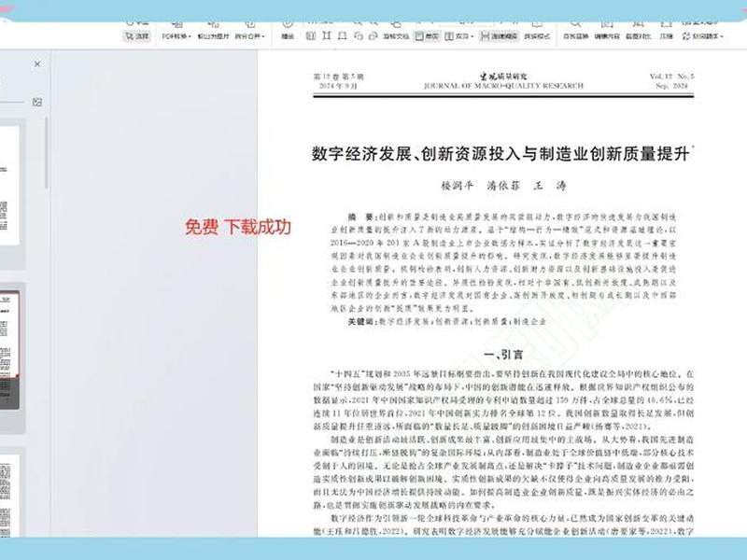Click the 关键词 keywords label
This screenshot has width=747, height=560.
click(362, 322)
